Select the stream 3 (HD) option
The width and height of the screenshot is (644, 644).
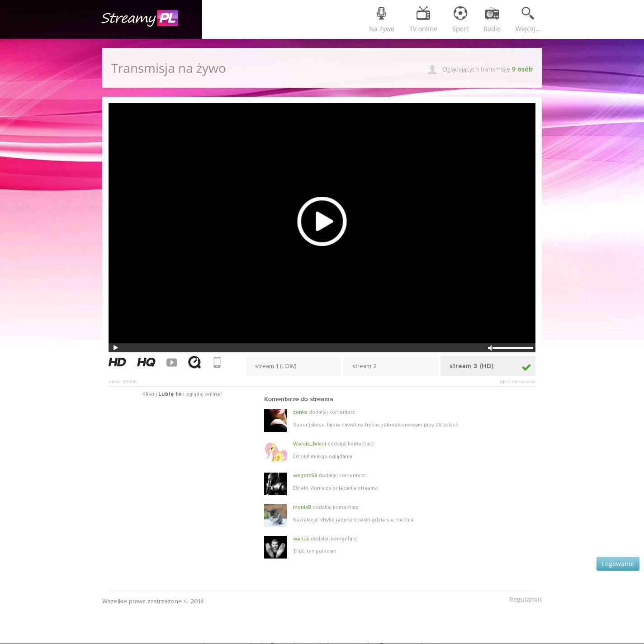tap(488, 366)
